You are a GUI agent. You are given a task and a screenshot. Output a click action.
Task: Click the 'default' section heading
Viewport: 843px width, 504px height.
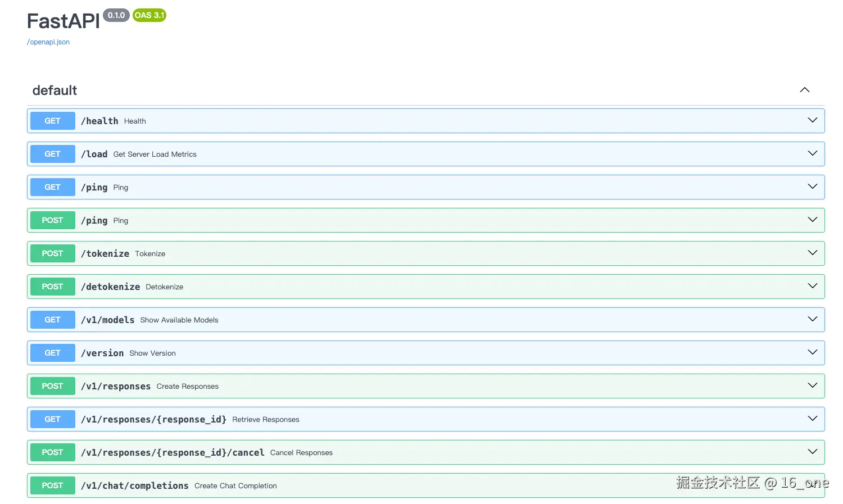(55, 90)
